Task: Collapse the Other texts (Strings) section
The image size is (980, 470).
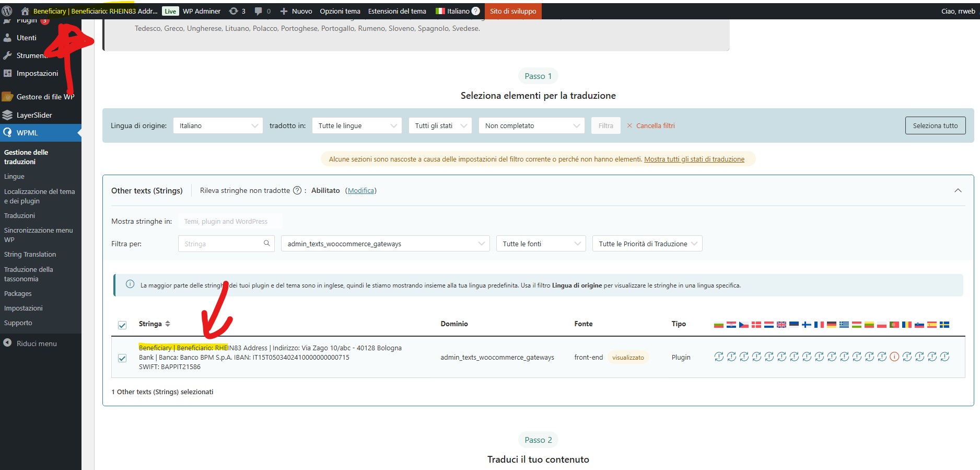Action: [x=958, y=190]
